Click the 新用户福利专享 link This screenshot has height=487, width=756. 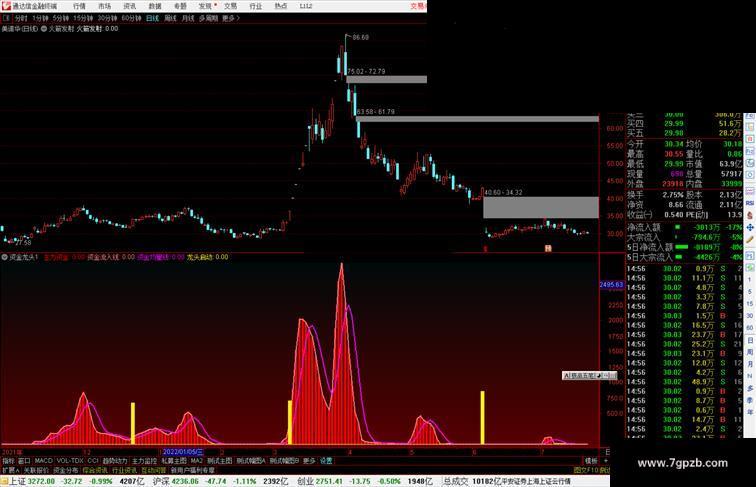click(x=192, y=470)
